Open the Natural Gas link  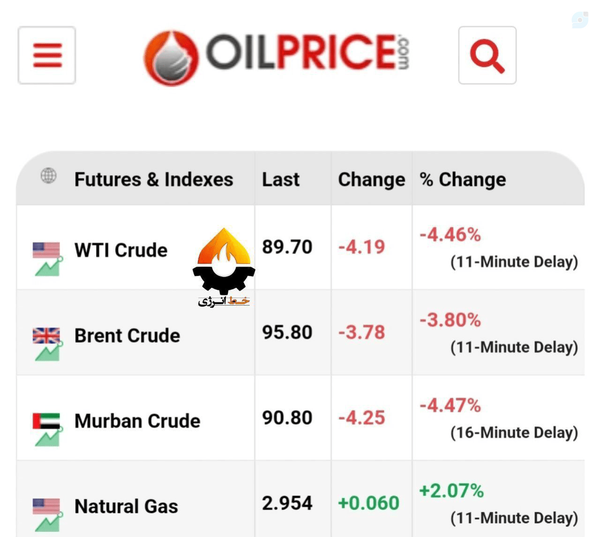click(x=126, y=506)
